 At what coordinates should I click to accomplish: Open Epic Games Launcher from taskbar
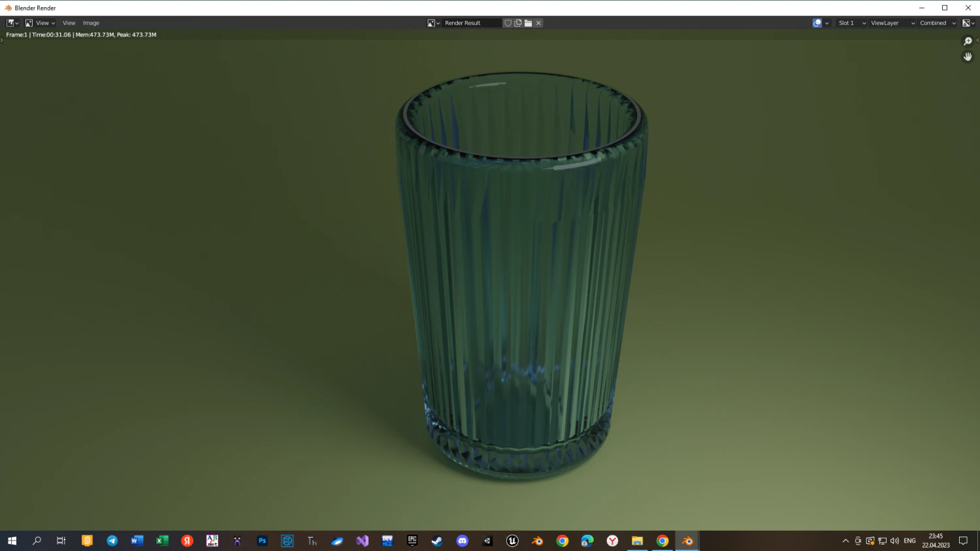(412, 541)
